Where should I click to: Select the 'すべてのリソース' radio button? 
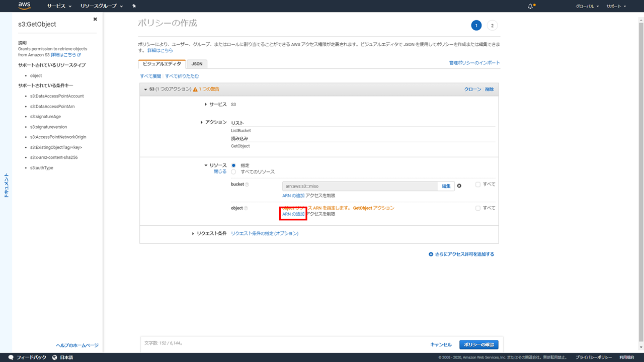point(233,172)
